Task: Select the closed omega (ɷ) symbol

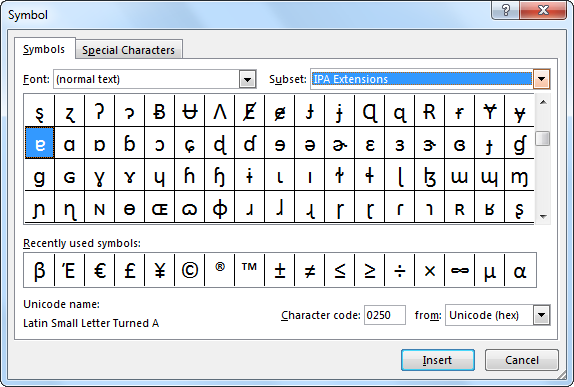Action: [x=190, y=207]
